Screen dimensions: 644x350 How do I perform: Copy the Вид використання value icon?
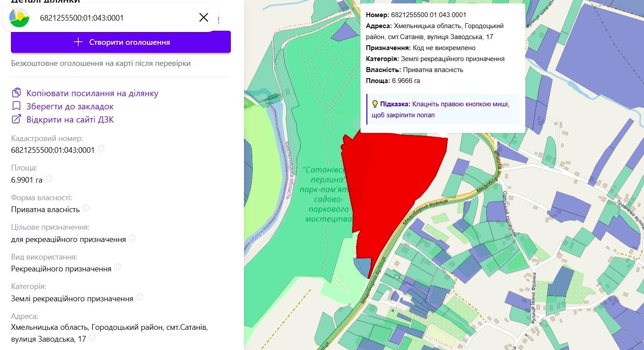(x=117, y=267)
